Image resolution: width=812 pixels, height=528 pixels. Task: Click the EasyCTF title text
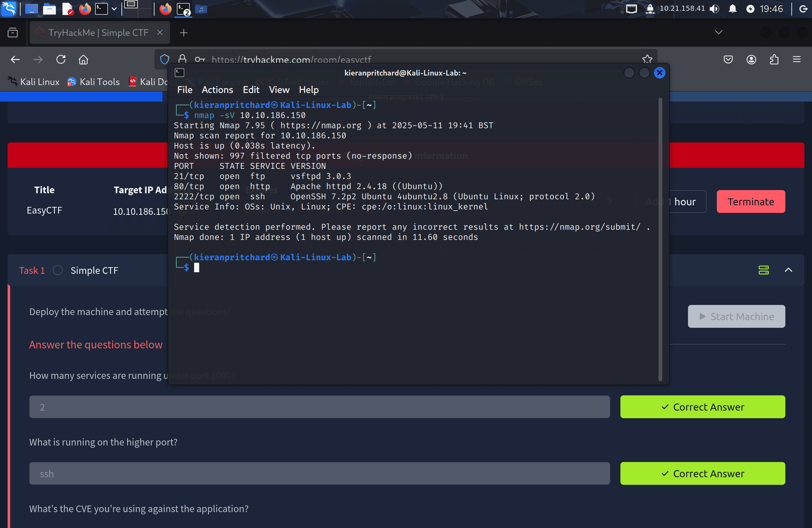[x=44, y=210]
